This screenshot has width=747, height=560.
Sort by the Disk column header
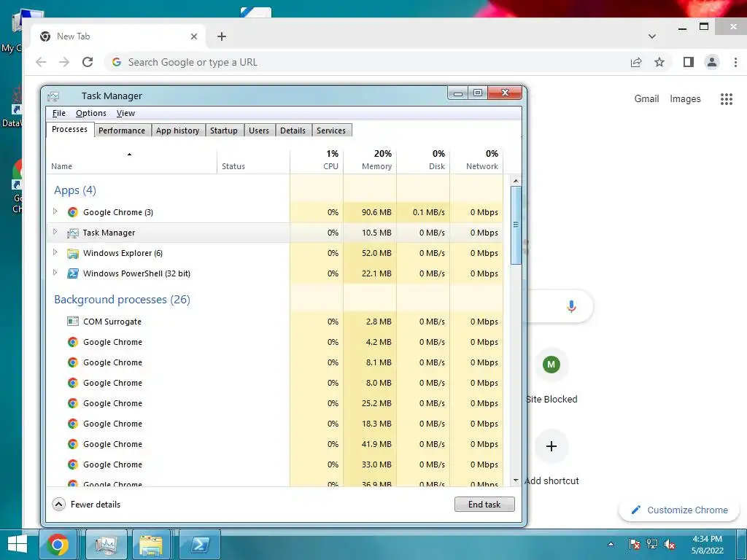[x=424, y=160]
